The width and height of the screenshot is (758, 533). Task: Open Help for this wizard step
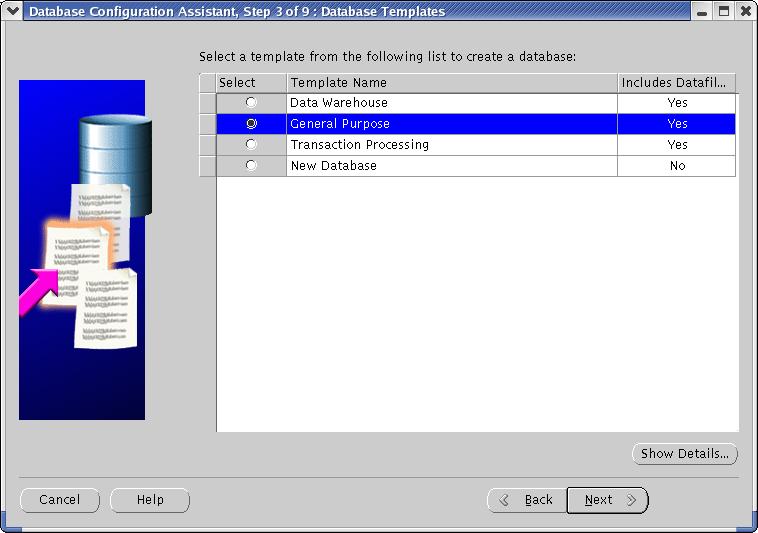[150, 500]
